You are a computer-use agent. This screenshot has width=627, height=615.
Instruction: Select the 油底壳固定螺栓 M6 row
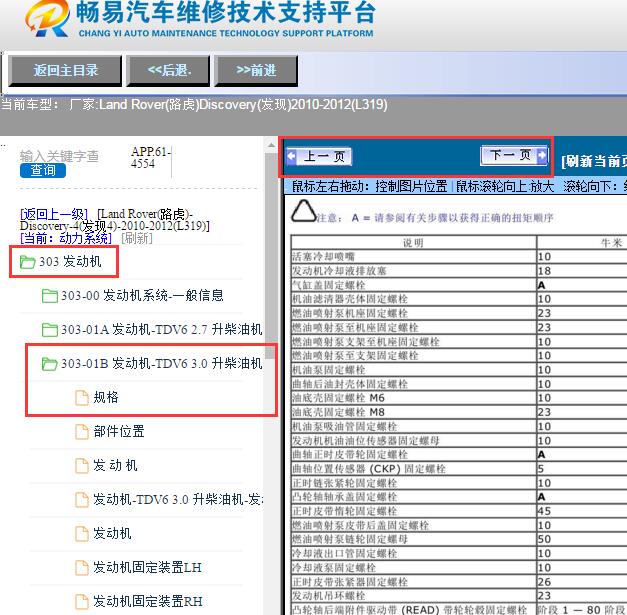[x=459, y=398]
